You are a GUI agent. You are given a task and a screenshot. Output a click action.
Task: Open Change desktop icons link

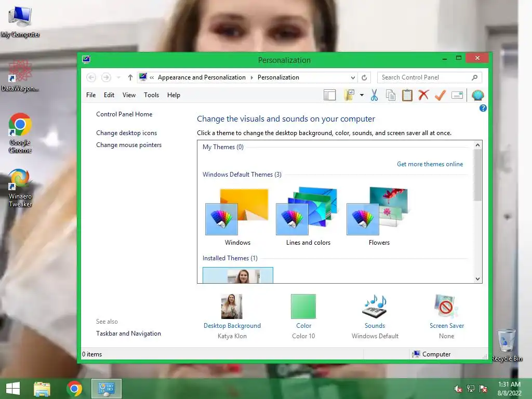(x=127, y=133)
